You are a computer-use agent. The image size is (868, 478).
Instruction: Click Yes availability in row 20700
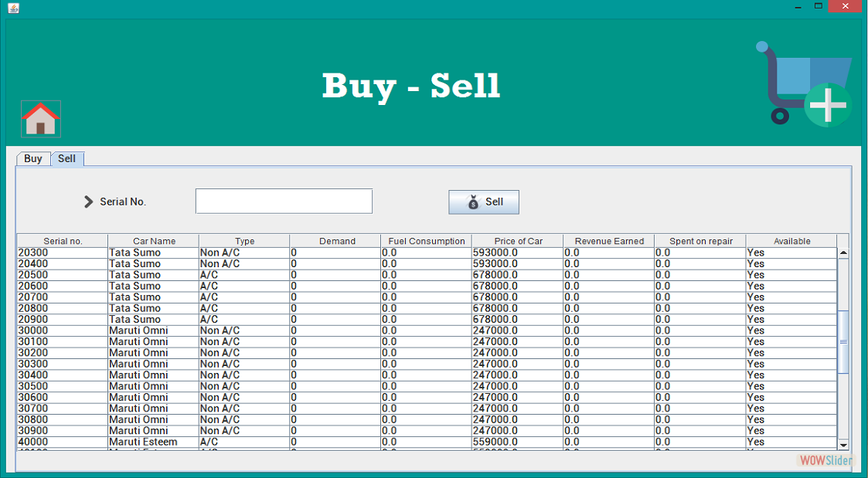[791, 297]
